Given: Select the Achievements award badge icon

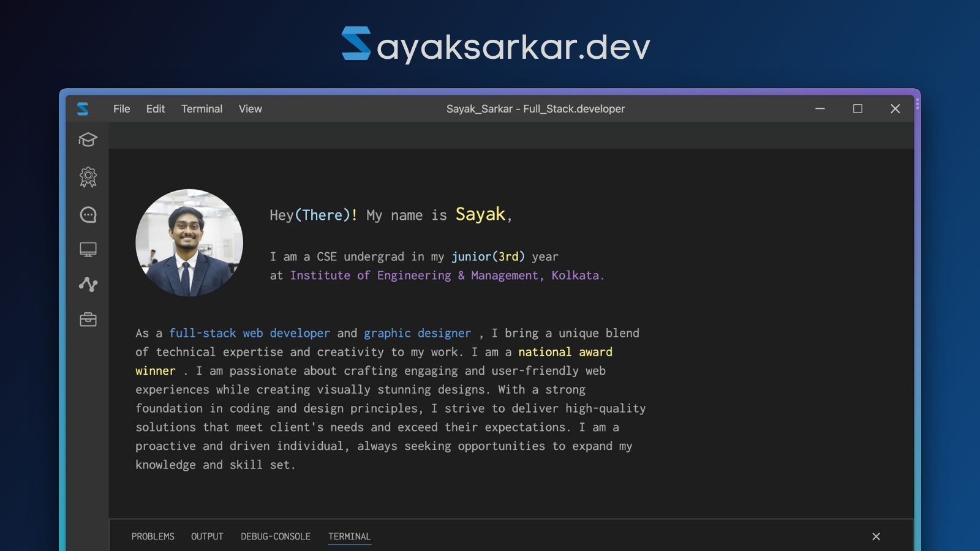Looking at the screenshot, I should (x=88, y=176).
